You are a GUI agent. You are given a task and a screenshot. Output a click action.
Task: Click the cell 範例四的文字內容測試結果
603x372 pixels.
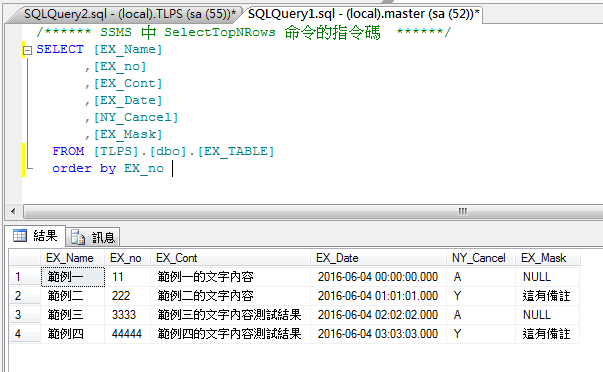231,334
